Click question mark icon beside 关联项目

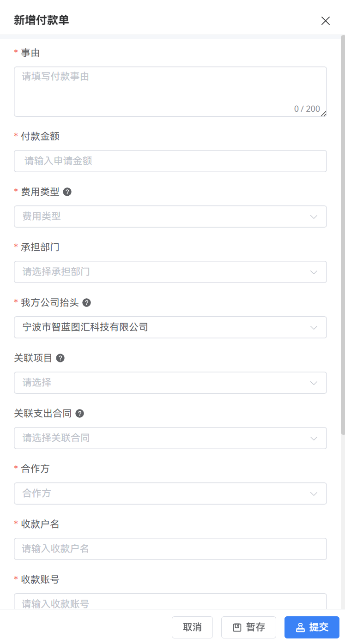[x=60, y=358]
